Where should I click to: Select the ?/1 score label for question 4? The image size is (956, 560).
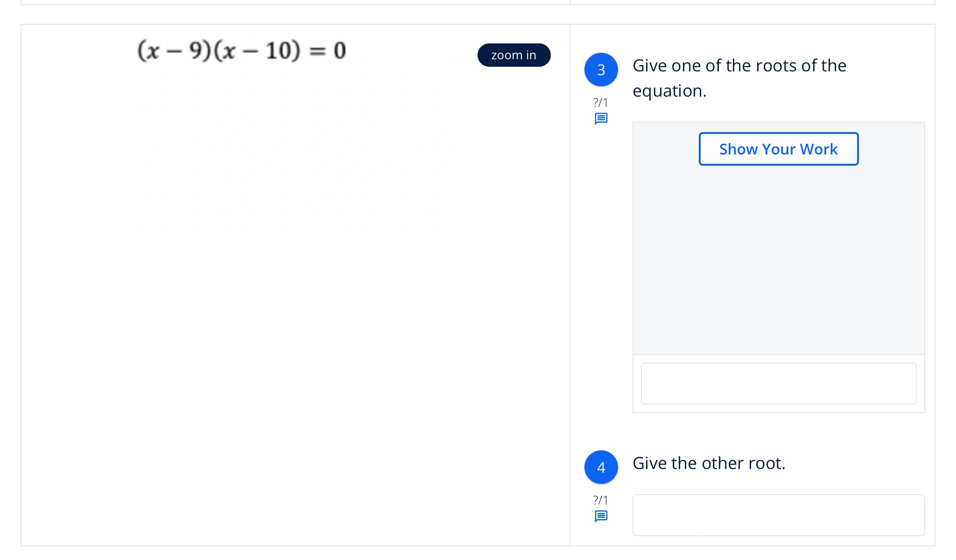pyautogui.click(x=600, y=500)
